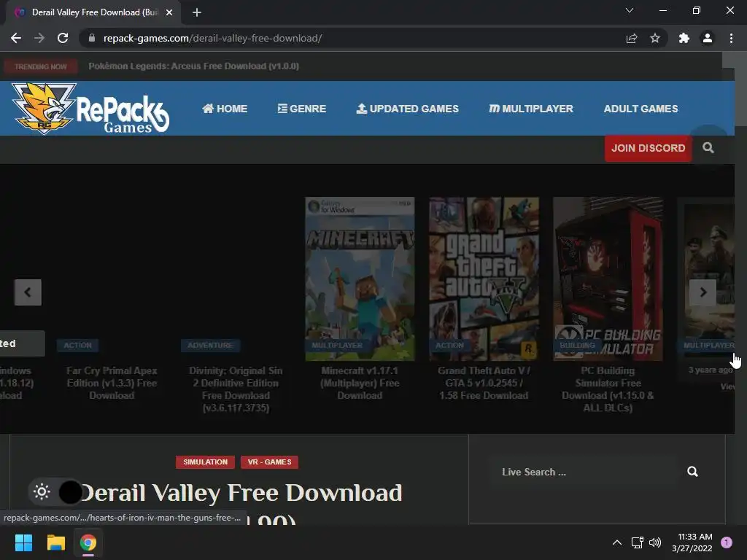Open a new browser tab
The height and width of the screenshot is (560, 747).
click(x=197, y=12)
